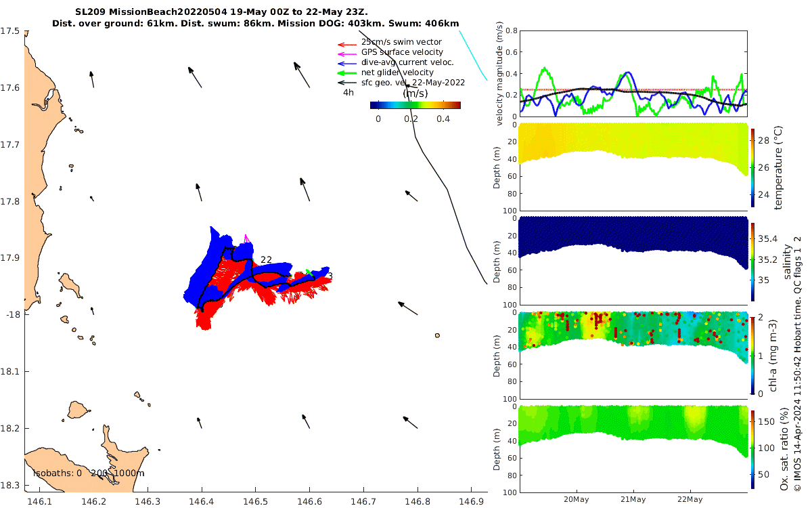Image resolution: width=812 pixels, height=508 pixels.
Task: Click the oxygen saturation ratio colorbar
Action: coord(753,448)
